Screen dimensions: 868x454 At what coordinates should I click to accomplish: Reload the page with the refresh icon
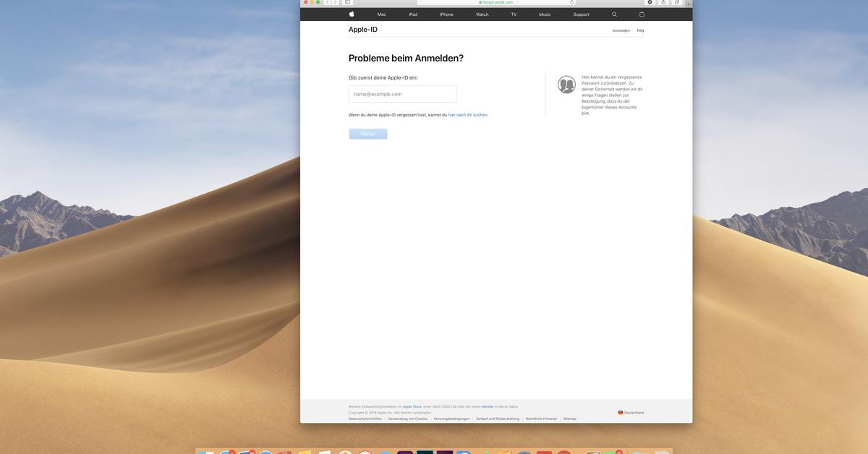(x=571, y=2)
